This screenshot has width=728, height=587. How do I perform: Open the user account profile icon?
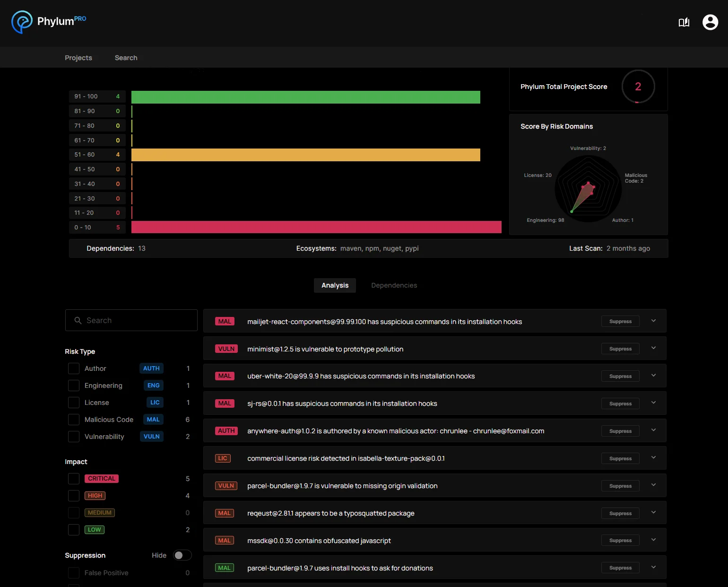[x=710, y=22]
